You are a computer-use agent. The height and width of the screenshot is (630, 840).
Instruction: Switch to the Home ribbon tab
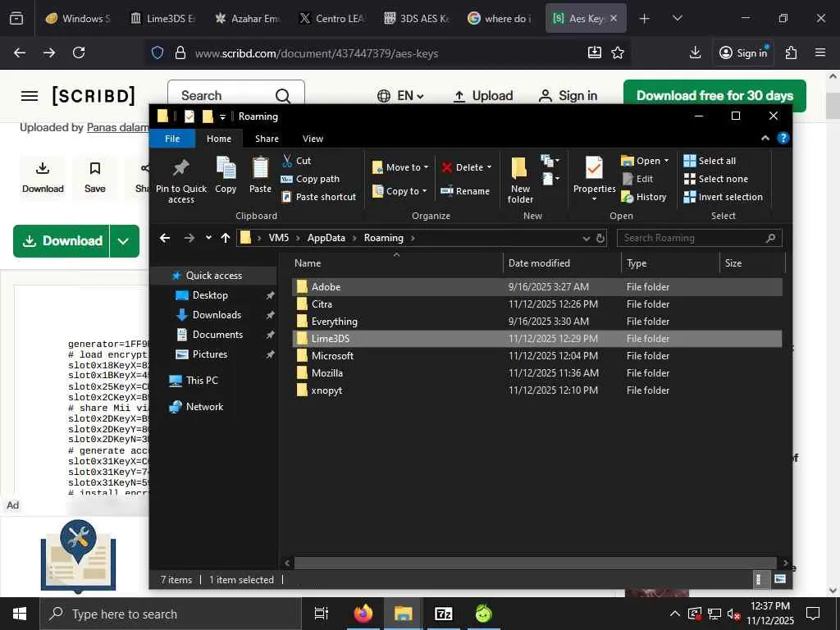219,139
